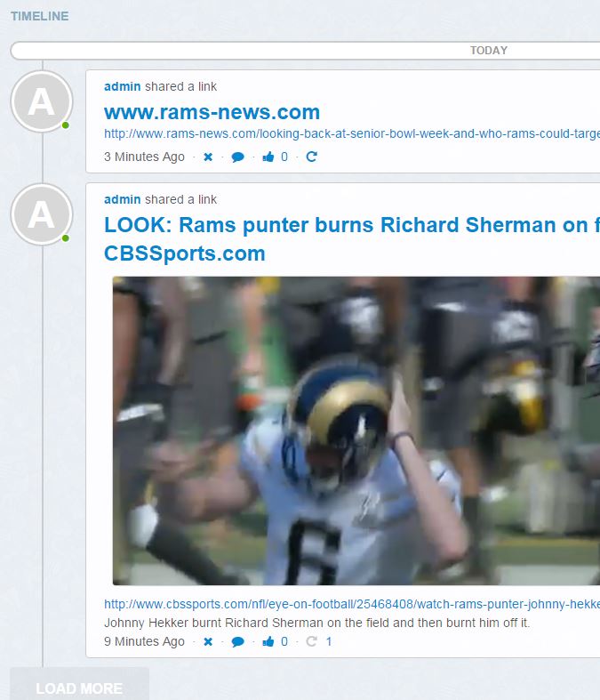The image size is (600, 700).
Task: Open admin profile from first post
Action: 122,86
